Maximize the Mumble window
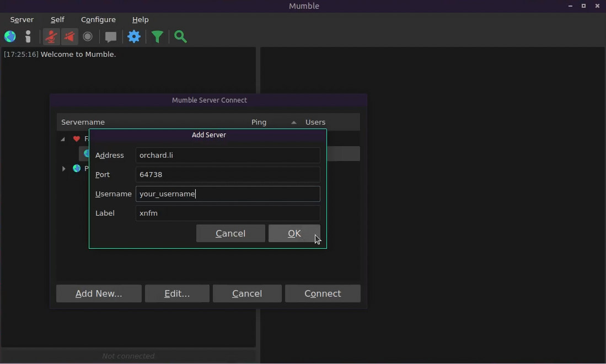606x364 pixels. tap(583, 6)
